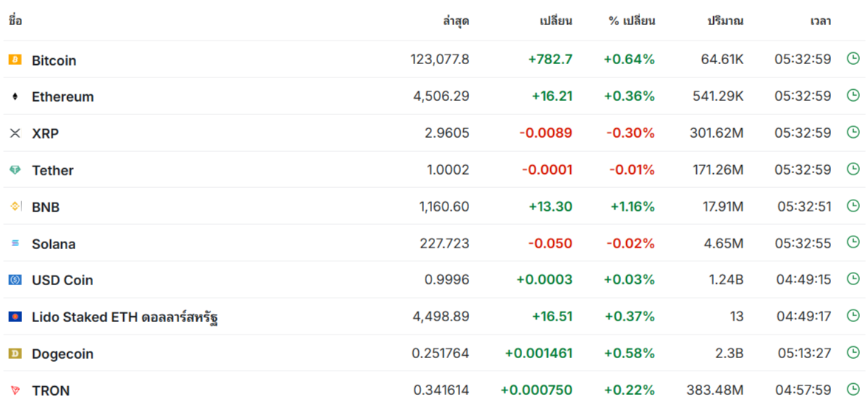Sort by the ล่าสุด column header
Image resolution: width=868 pixels, height=406 pixels.
pos(455,21)
